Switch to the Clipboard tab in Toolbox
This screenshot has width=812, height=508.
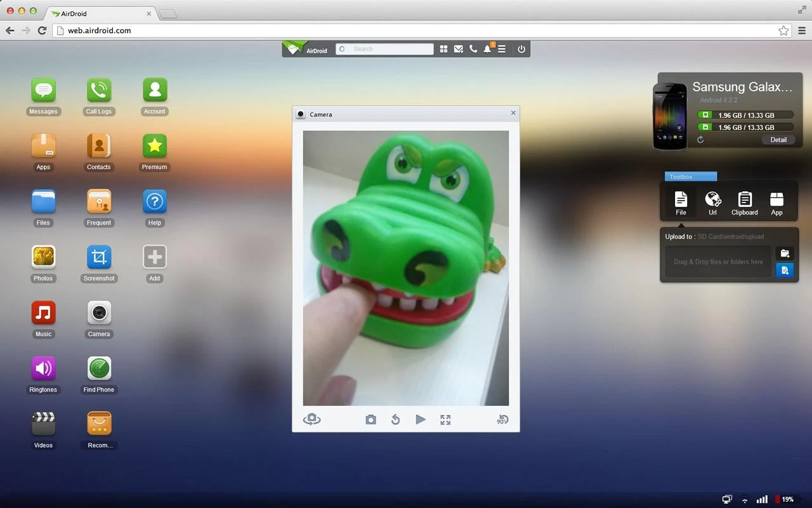tap(744, 202)
